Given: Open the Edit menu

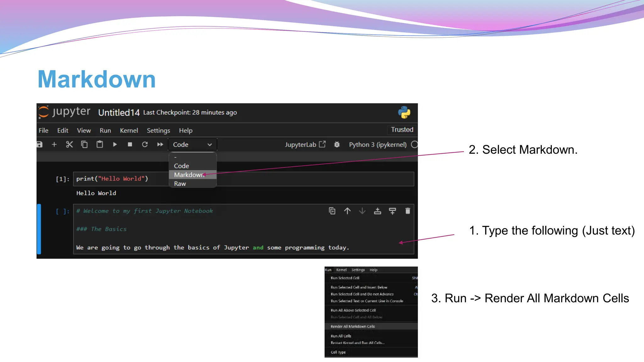Looking at the screenshot, I should click(x=63, y=130).
